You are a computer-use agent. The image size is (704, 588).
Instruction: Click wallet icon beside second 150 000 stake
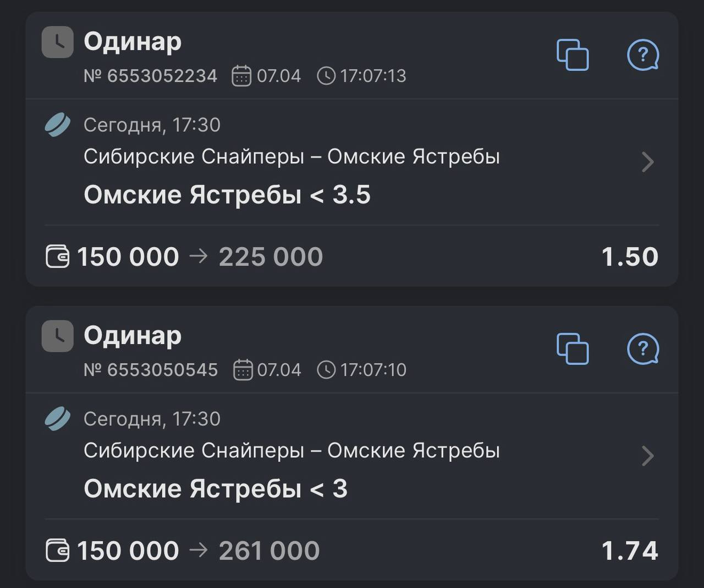tap(57, 551)
